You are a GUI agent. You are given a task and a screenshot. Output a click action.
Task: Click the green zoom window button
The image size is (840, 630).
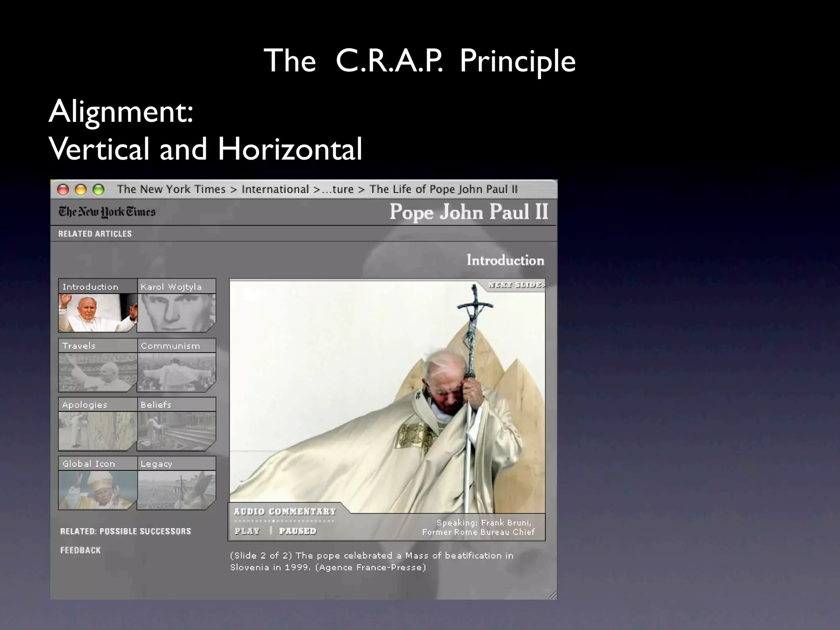tap(98, 189)
